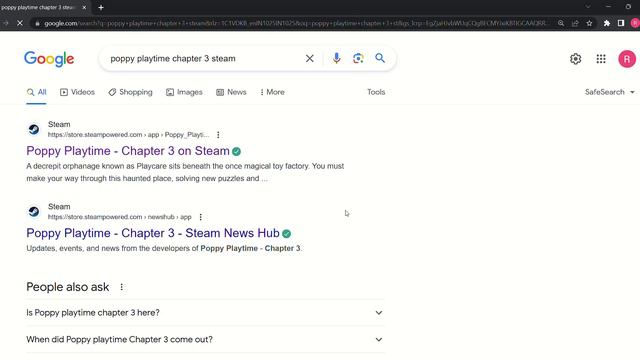Open Poppy Playtime Steam News Hub link
Viewport: 640px width, 360px height.
click(x=153, y=233)
